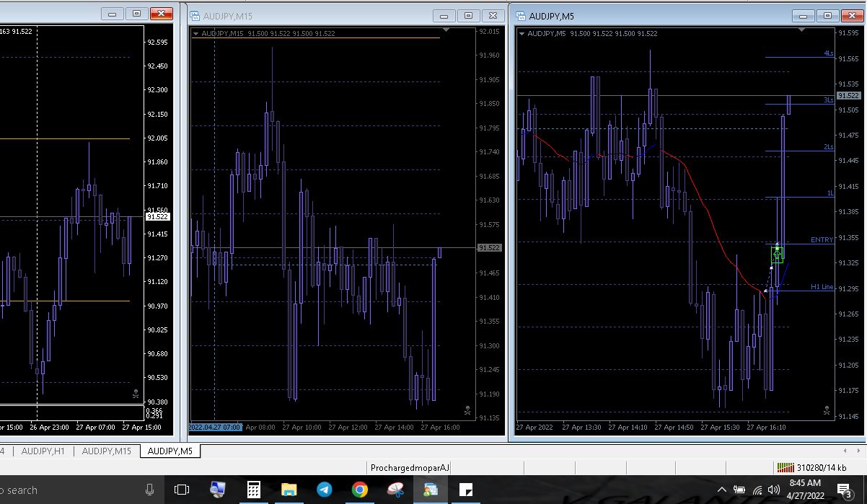The height and width of the screenshot is (504, 867).
Task: Open the notification center with 3 alerts
Action: point(844,490)
